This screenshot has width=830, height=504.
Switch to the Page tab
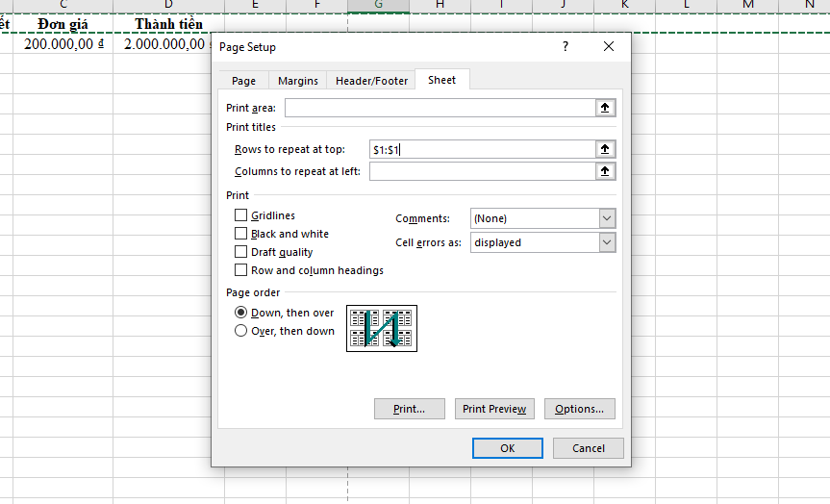(x=243, y=81)
